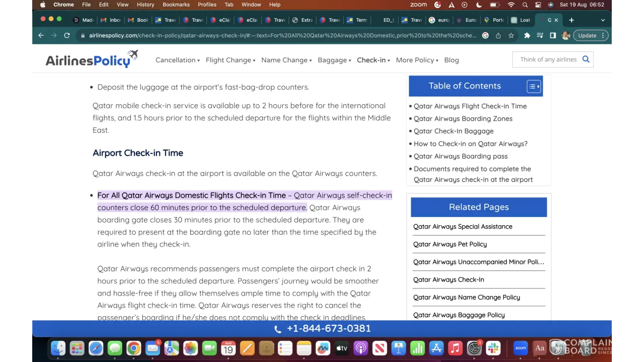Open a new tab with the plus icon
This screenshot has width=644, height=362.
click(x=572, y=20)
